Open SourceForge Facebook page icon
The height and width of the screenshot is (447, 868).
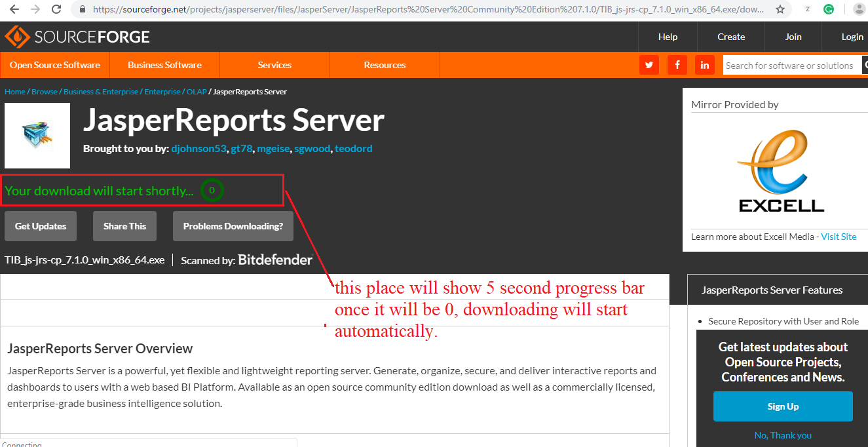point(677,65)
